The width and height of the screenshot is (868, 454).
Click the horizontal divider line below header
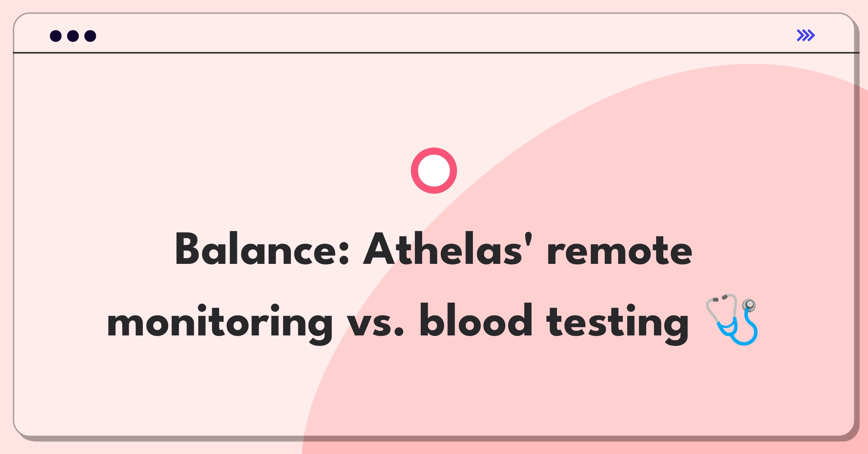436,53
